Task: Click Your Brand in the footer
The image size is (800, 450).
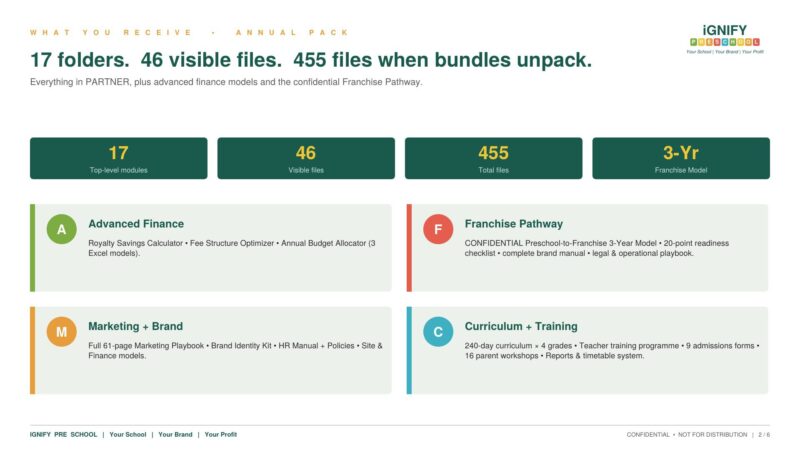Action: (x=175, y=435)
